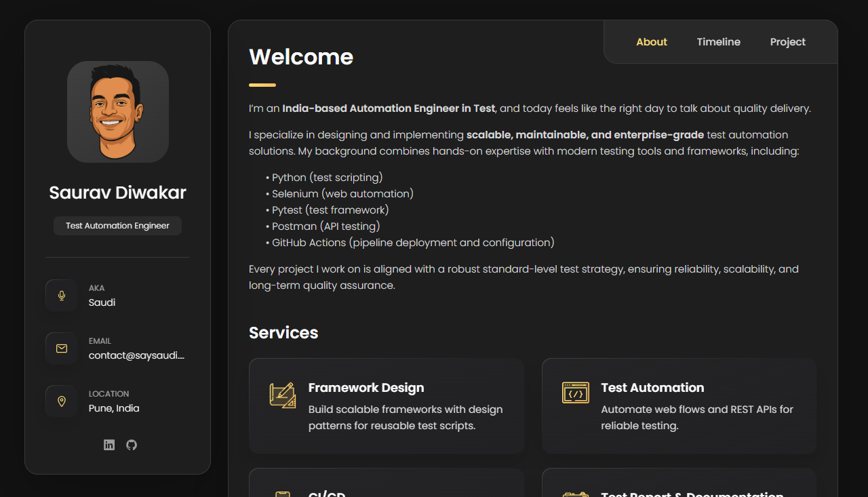Open the Project tab
The width and height of the screenshot is (868, 497).
click(787, 41)
